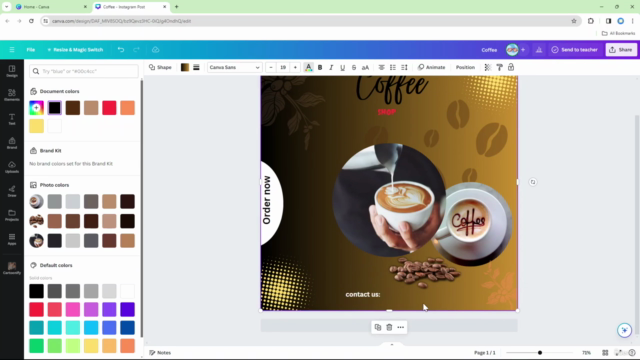Open the Notes panel
Viewport: 640px width, 360px height.
(x=160, y=353)
